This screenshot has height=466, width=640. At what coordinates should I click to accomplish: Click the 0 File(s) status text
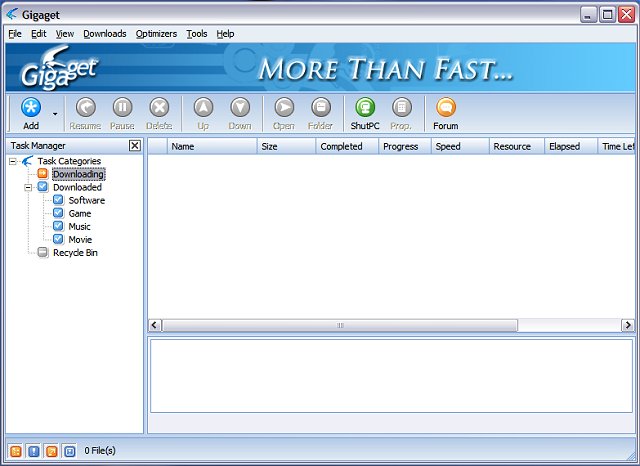click(100, 450)
